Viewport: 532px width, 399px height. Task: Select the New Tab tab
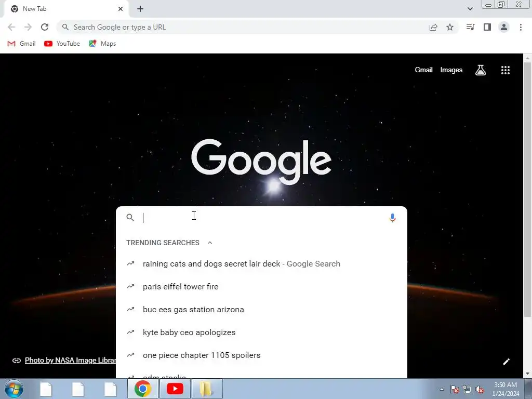pos(66,9)
